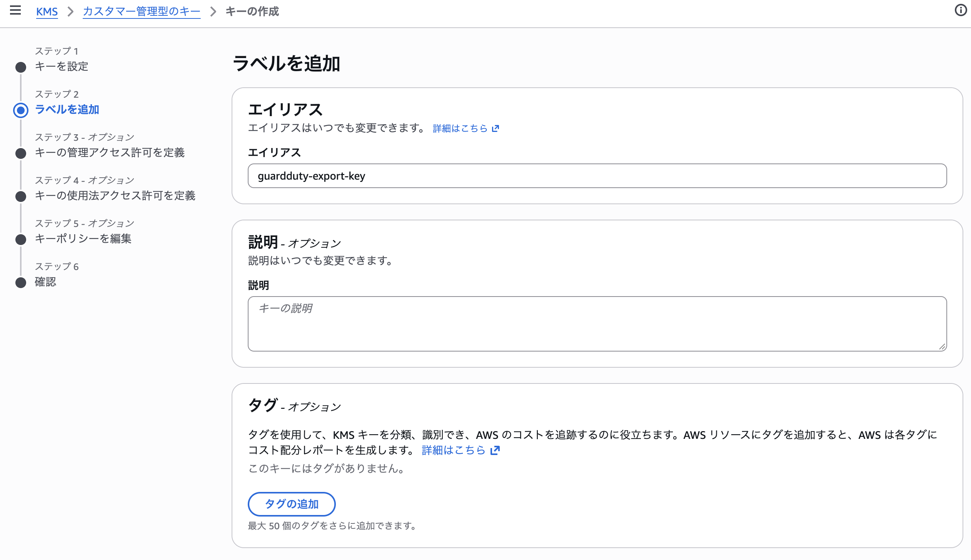Click external link icon beside alias help
Viewport: 971px width, 560px height.
(x=496, y=128)
